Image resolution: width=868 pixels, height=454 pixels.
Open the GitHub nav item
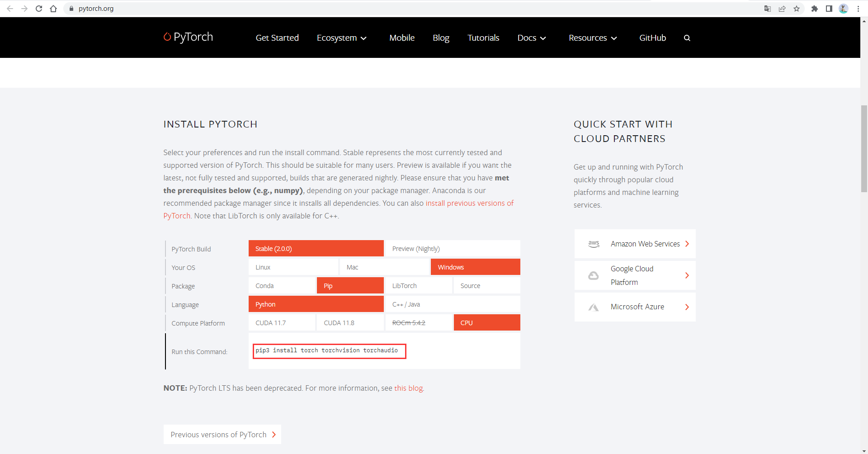point(652,38)
